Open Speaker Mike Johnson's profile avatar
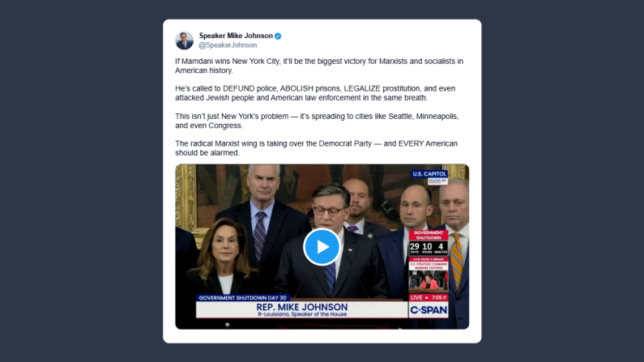The width and height of the screenshot is (644, 362). point(184,40)
